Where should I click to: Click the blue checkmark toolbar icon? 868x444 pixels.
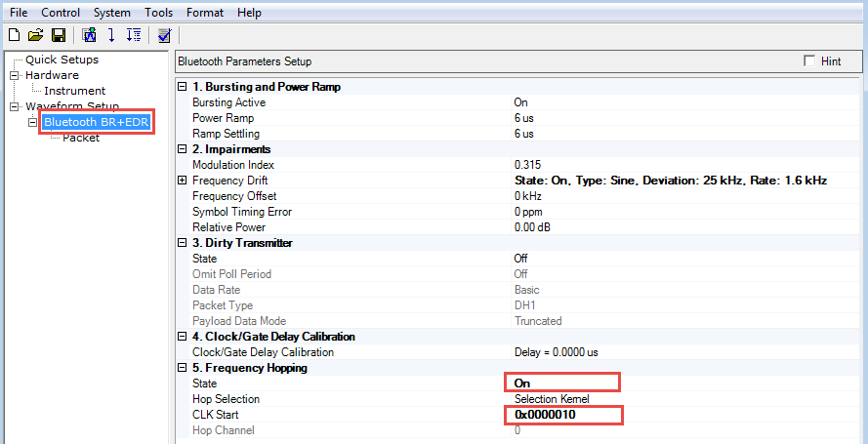click(164, 35)
